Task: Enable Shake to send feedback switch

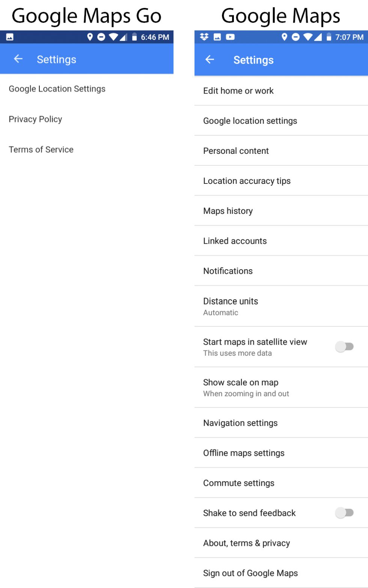Action: pyautogui.click(x=344, y=513)
